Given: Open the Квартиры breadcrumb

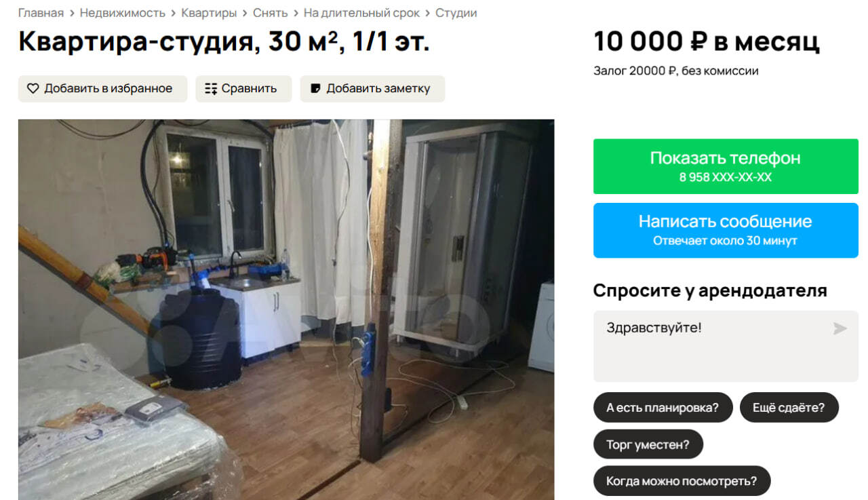Looking at the screenshot, I should pyautogui.click(x=209, y=13).
